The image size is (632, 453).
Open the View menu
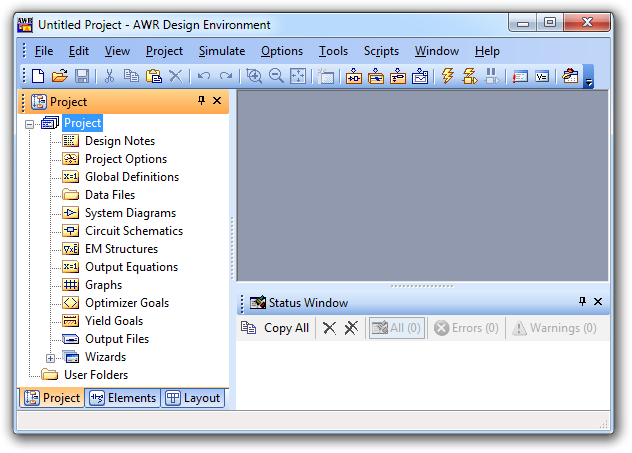(117, 51)
